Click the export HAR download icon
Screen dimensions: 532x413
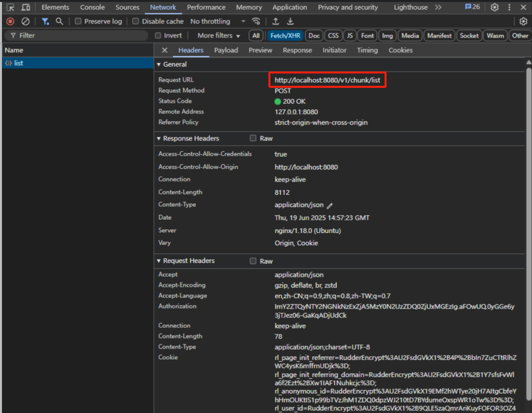pos(291,21)
